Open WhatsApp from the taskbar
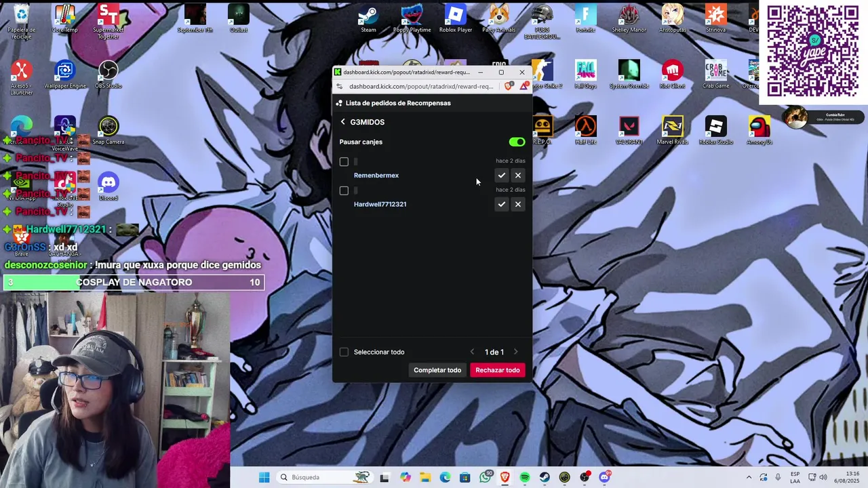Screen dimensions: 868x488 486,477
